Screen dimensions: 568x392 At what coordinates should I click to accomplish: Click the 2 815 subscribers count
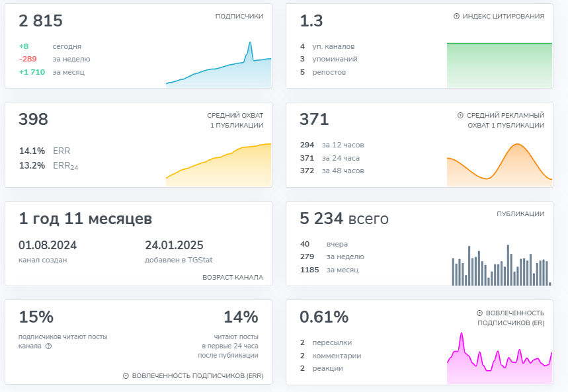click(40, 20)
